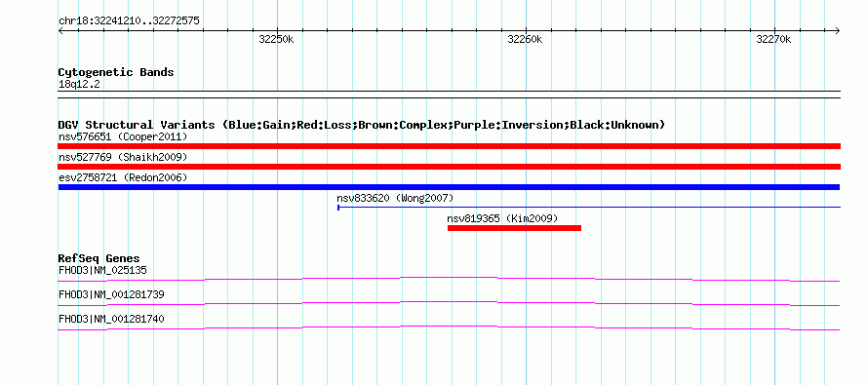Click the 32250k ruler tick label

click(276, 39)
